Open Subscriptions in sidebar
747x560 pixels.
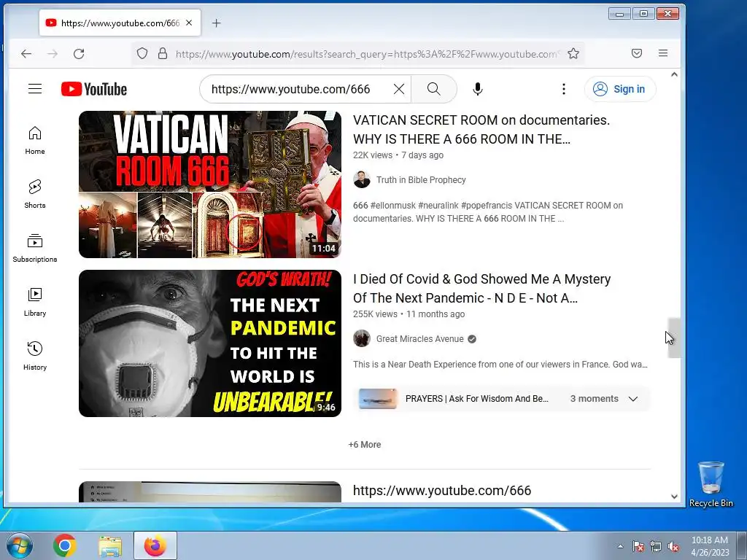point(35,248)
